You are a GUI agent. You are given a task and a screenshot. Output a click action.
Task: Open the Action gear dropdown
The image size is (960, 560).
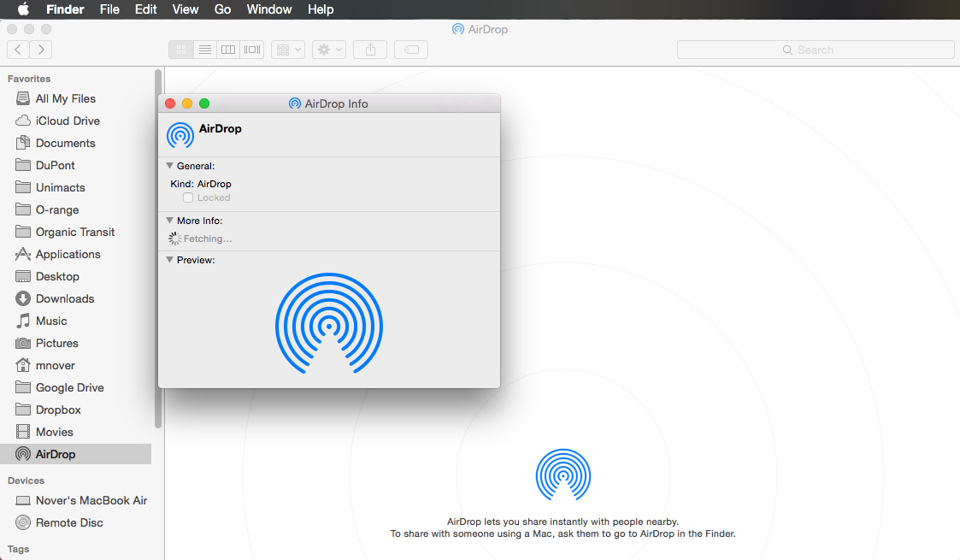[329, 50]
